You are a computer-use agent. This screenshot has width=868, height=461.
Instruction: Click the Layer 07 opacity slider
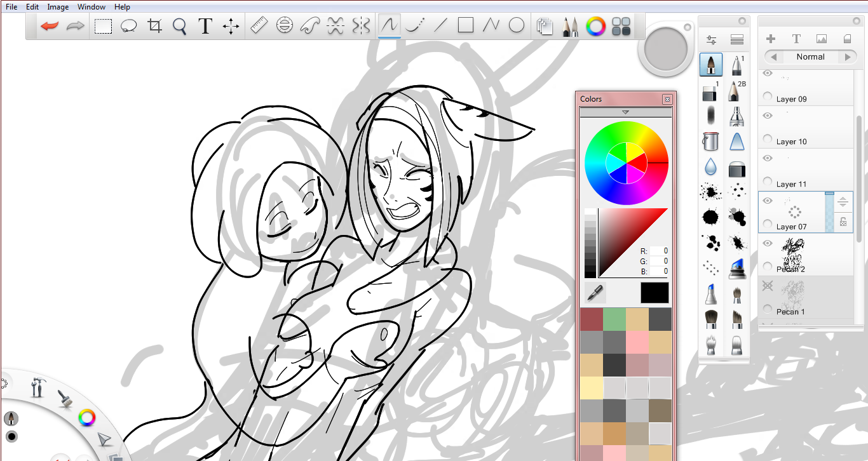(829, 213)
